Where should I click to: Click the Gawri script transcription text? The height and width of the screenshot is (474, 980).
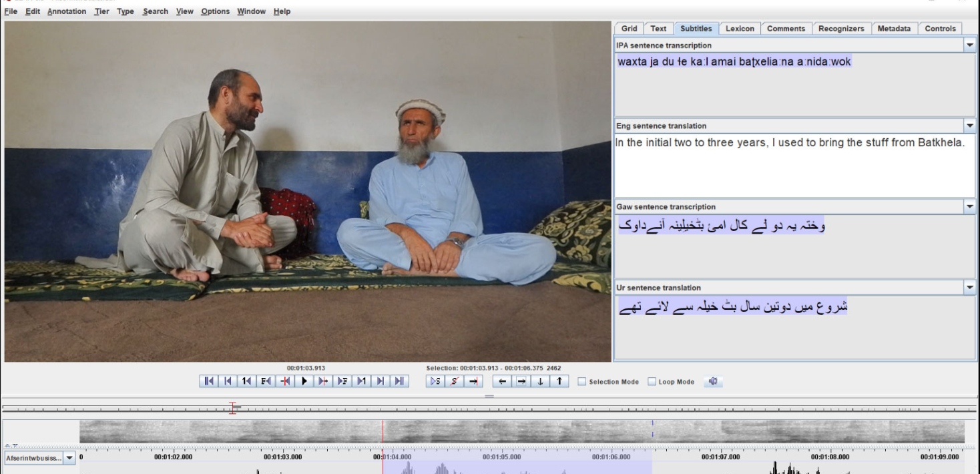722,225
